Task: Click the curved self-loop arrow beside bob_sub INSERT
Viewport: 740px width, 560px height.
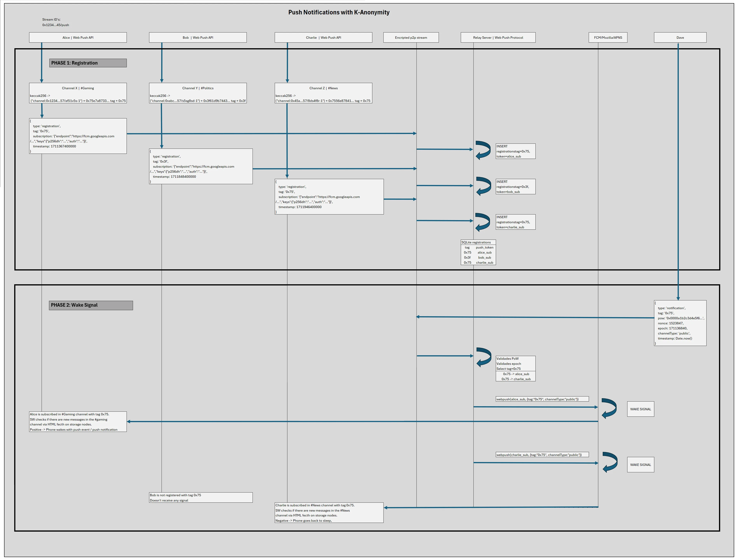Action: (x=483, y=186)
